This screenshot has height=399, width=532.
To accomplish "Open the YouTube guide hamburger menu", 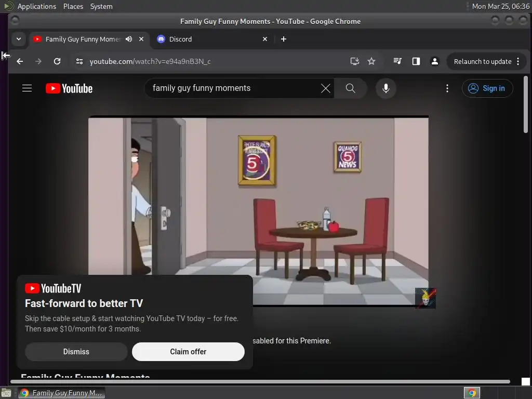I will point(27,88).
